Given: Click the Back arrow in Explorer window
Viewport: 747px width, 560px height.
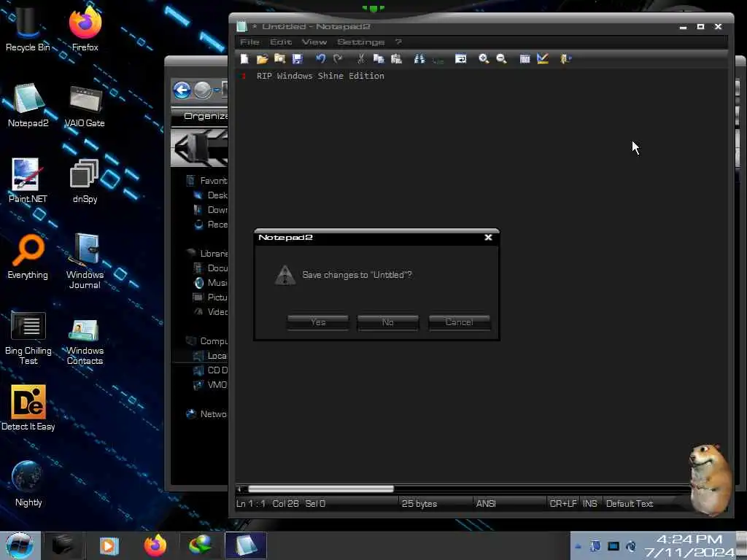Looking at the screenshot, I should click(182, 90).
